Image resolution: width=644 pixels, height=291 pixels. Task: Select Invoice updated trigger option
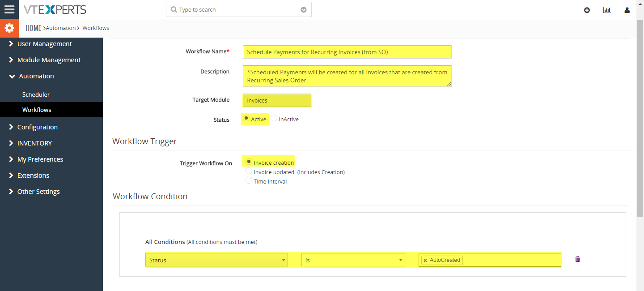[249, 171]
